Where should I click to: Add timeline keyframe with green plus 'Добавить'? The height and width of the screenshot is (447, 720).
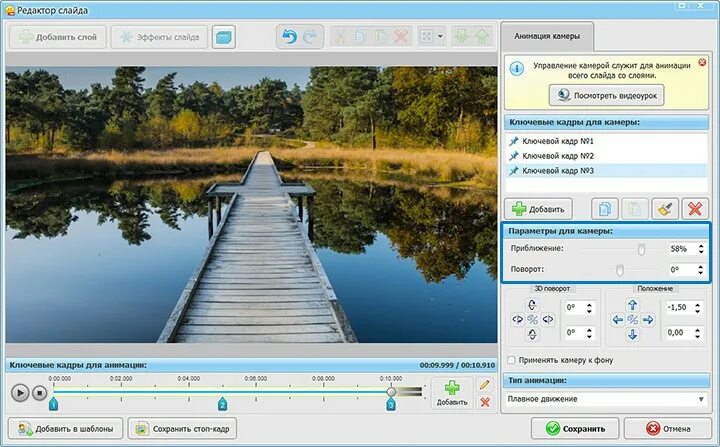click(452, 393)
